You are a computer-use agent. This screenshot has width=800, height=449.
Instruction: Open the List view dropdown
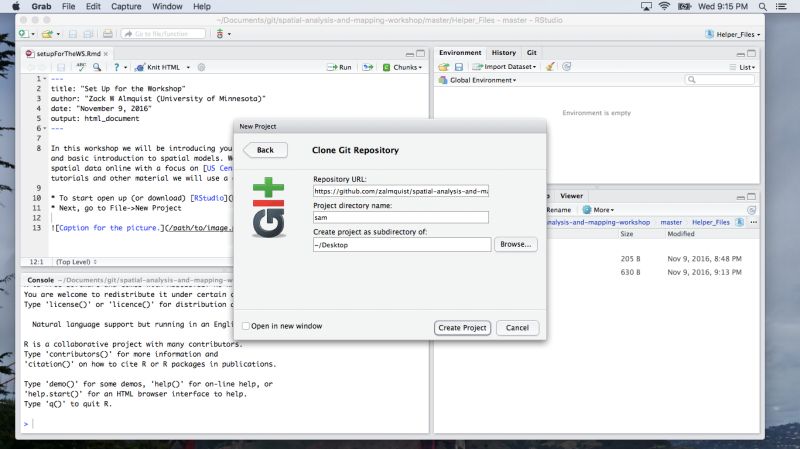(x=742, y=67)
